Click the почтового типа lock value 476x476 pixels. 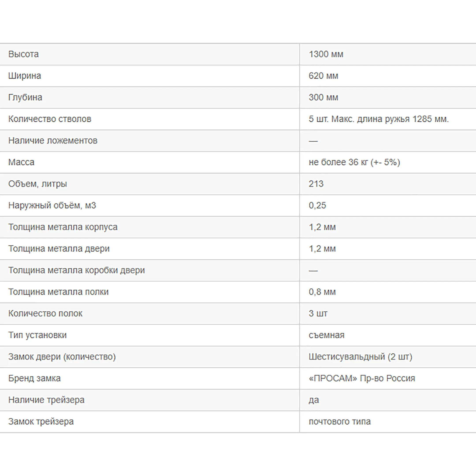point(340,422)
